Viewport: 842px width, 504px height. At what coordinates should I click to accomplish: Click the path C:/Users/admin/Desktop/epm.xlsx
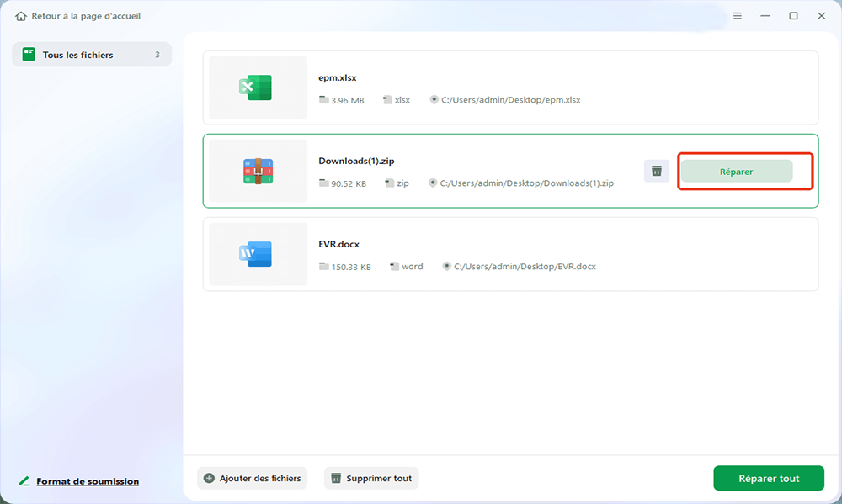(511, 100)
